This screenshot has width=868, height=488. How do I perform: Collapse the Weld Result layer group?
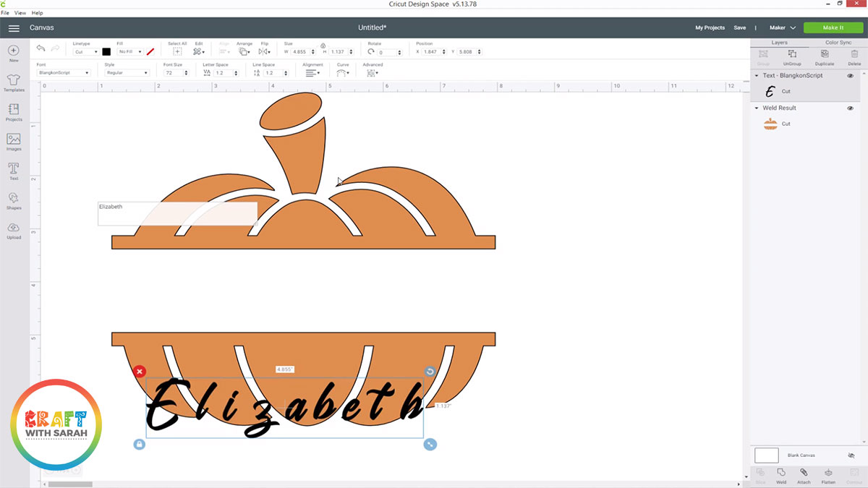(757, 108)
